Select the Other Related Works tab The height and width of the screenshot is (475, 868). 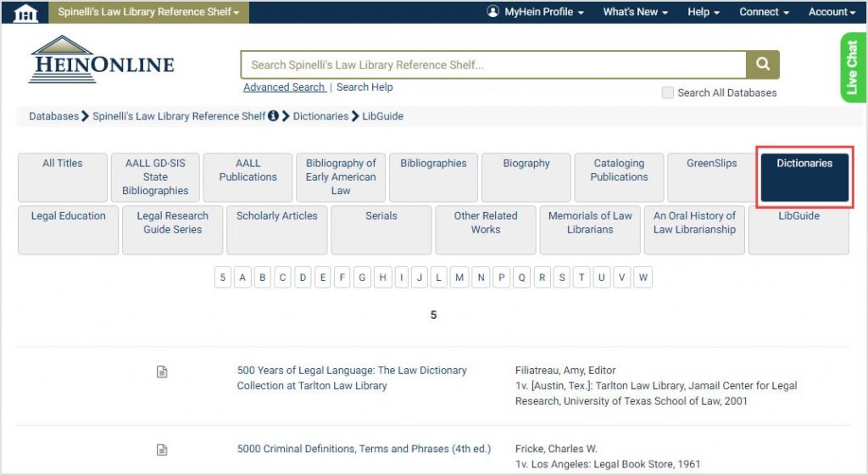tap(486, 230)
